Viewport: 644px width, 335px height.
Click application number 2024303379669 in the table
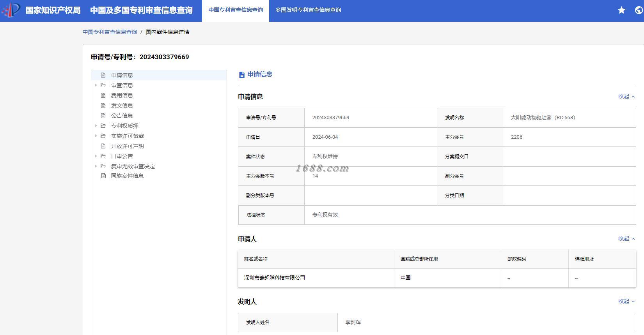pos(331,117)
